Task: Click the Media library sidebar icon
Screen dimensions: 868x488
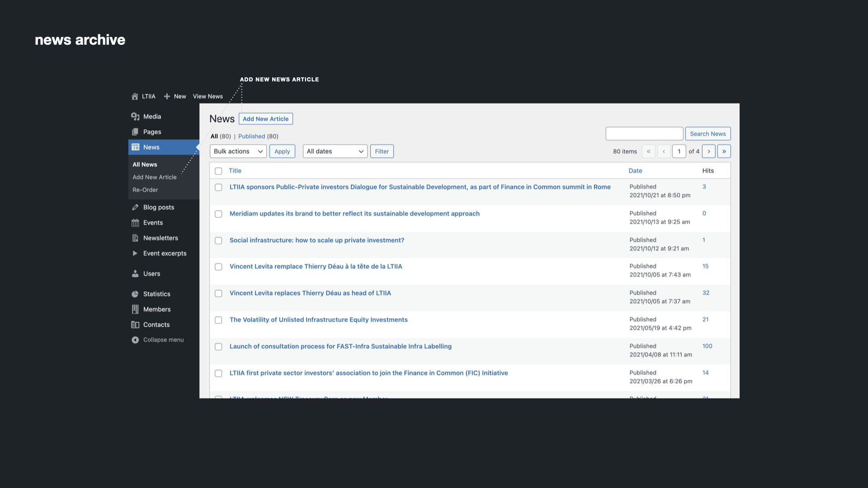Action: tap(135, 117)
